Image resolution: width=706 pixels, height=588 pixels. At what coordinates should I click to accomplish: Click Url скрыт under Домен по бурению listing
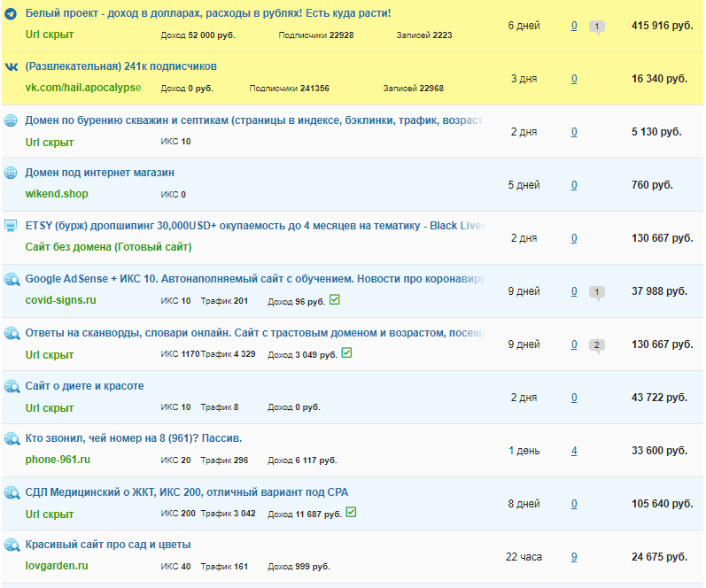pos(50,143)
